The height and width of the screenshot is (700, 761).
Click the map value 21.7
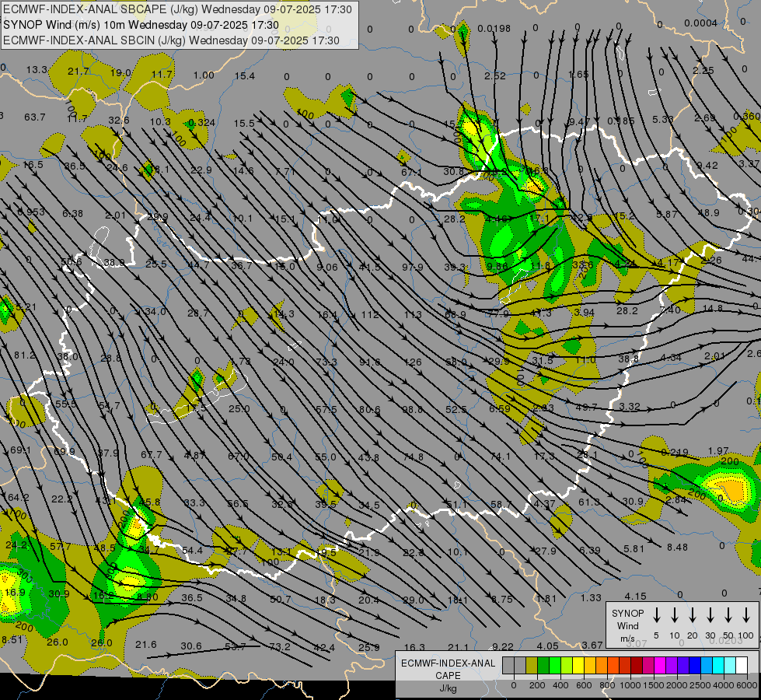pyautogui.click(x=79, y=72)
